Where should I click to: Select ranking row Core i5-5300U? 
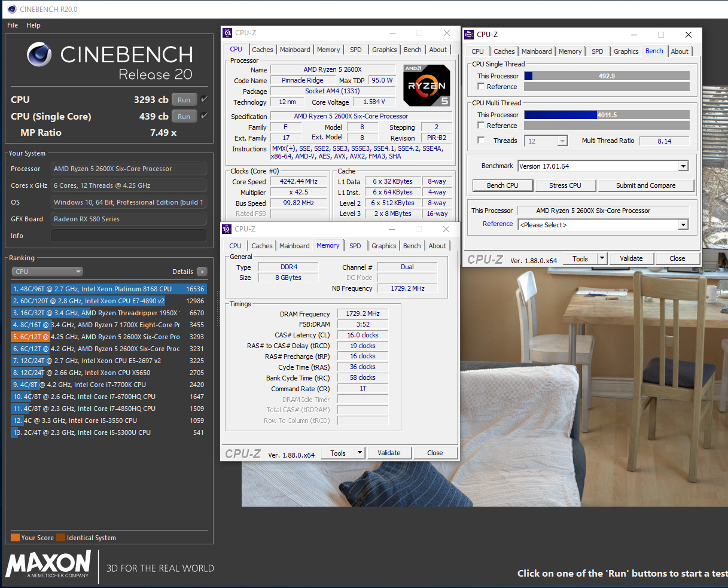pos(108,432)
